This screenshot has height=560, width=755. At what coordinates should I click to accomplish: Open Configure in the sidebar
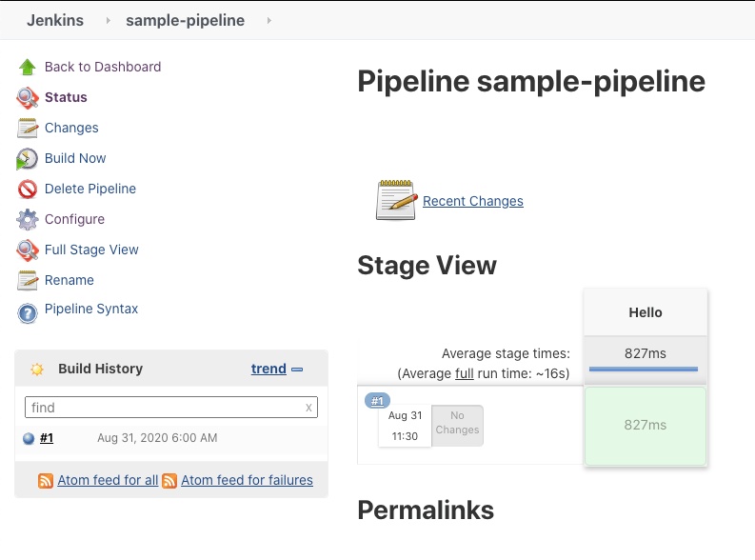[74, 219]
